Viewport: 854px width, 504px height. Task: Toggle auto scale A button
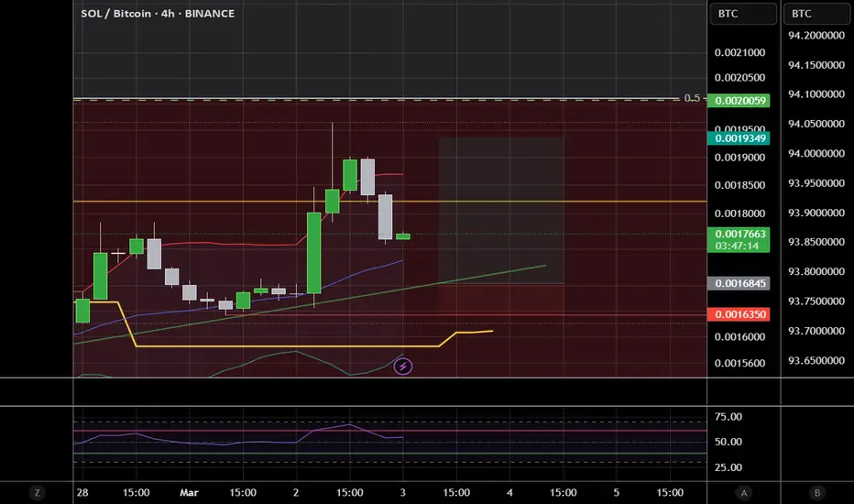[743, 493]
